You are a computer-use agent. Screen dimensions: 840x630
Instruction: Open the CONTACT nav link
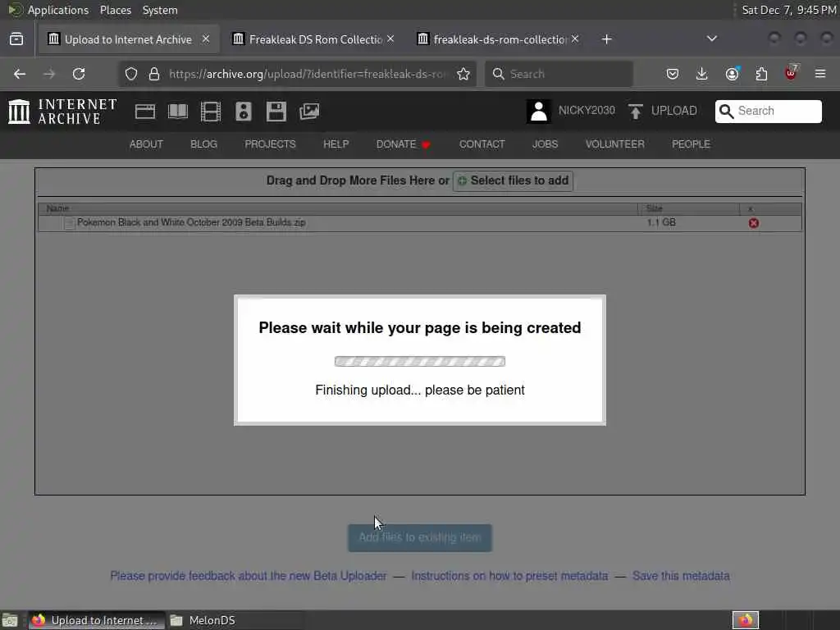point(482,144)
